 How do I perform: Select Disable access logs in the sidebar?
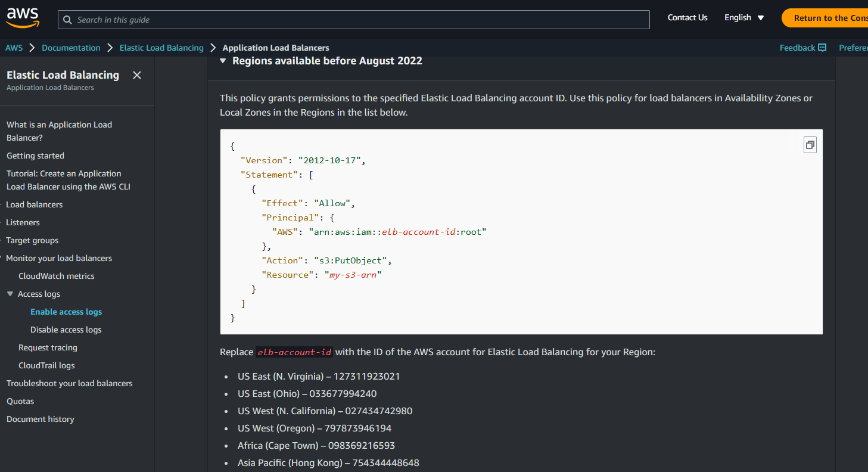66,329
